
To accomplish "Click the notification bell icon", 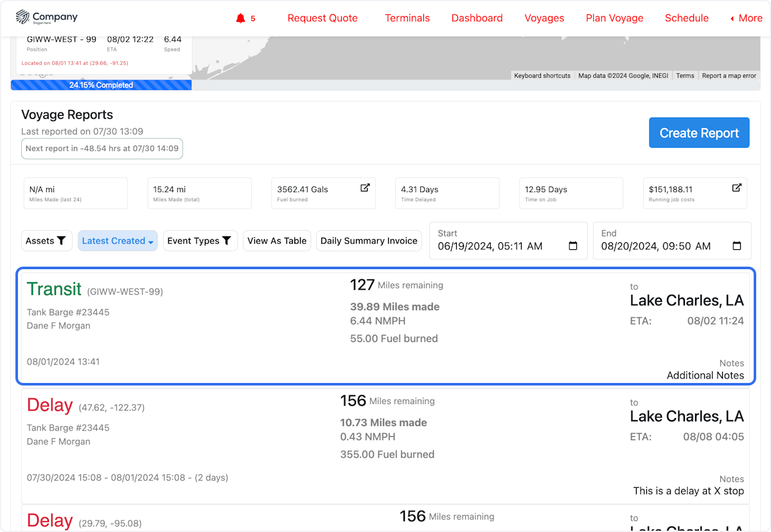I will [241, 18].
